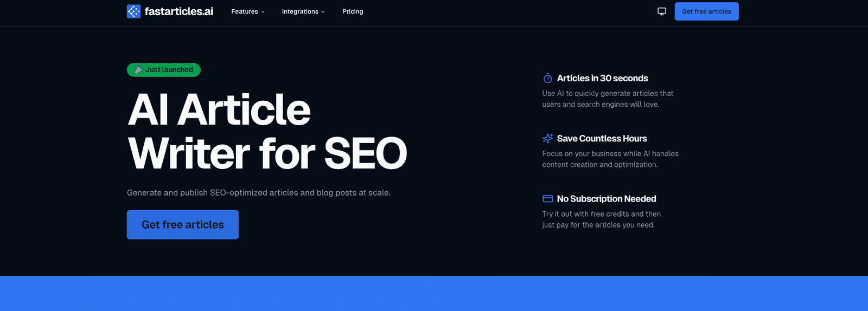868x311 pixels.
Task: Click the Articles in 30 seconds heading
Action: [x=602, y=79]
